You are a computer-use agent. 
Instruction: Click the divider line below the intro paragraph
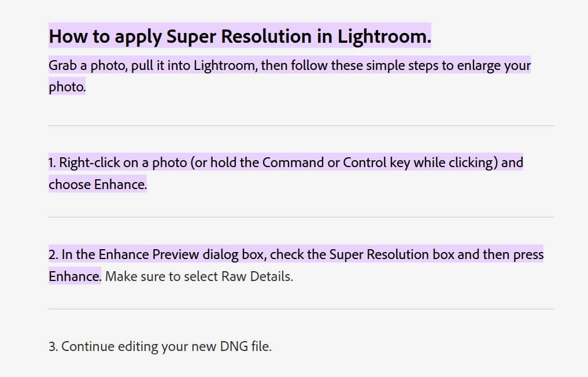[301, 125]
